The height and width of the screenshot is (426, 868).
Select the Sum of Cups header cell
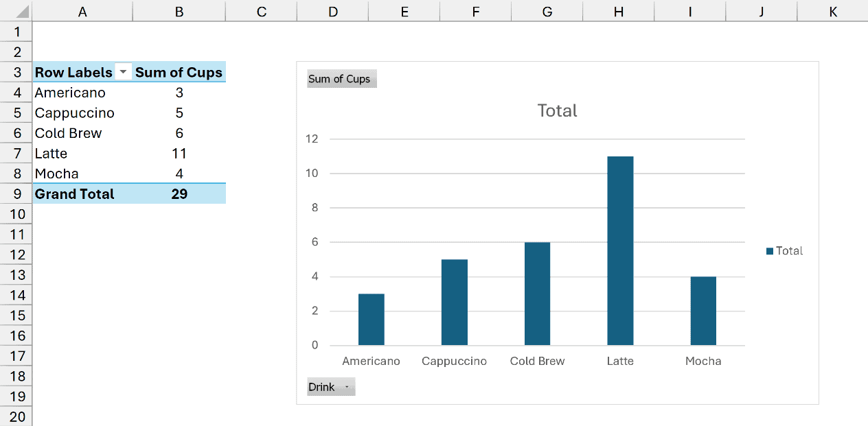click(179, 73)
